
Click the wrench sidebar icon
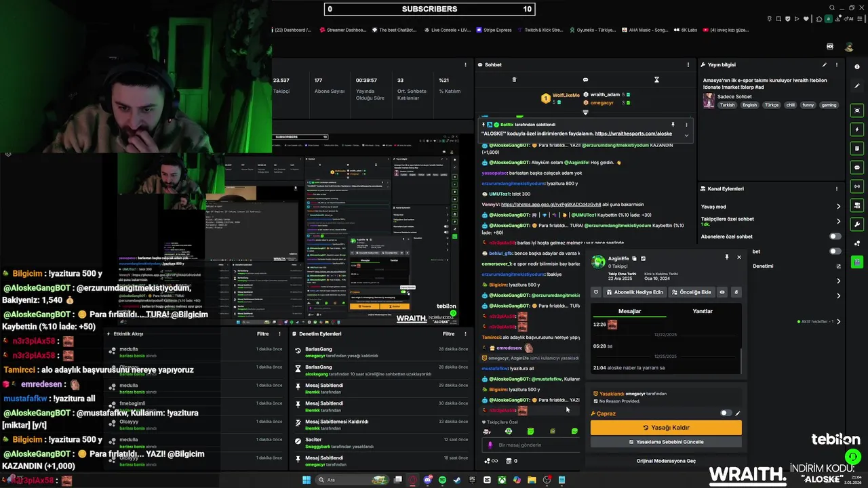click(x=857, y=224)
